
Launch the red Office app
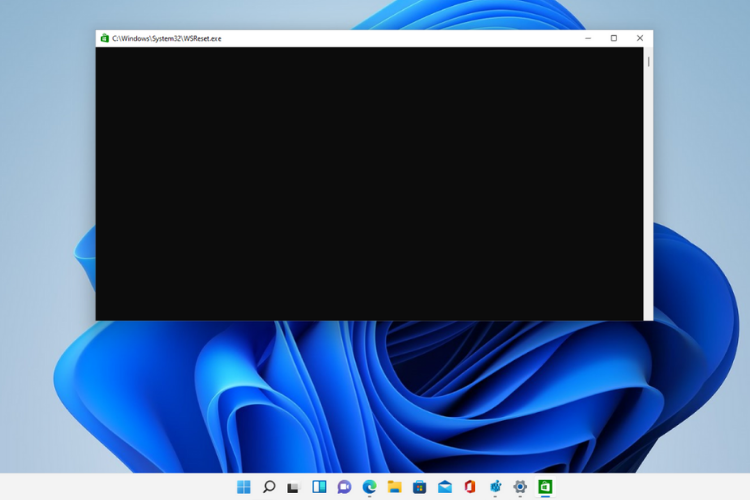pyautogui.click(x=470, y=487)
